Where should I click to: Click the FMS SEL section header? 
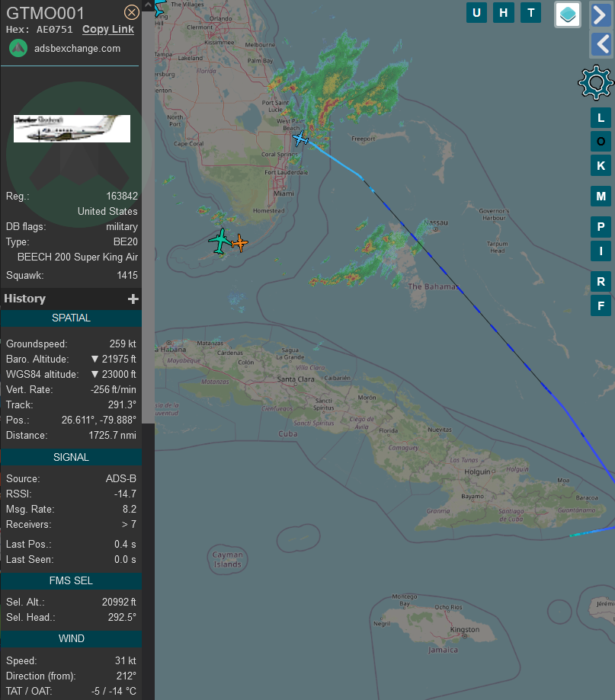click(x=71, y=580)
